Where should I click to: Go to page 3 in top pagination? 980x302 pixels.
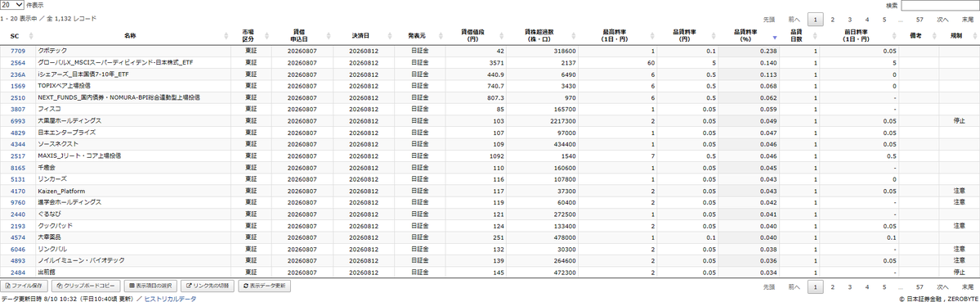[x=850, y=20]
